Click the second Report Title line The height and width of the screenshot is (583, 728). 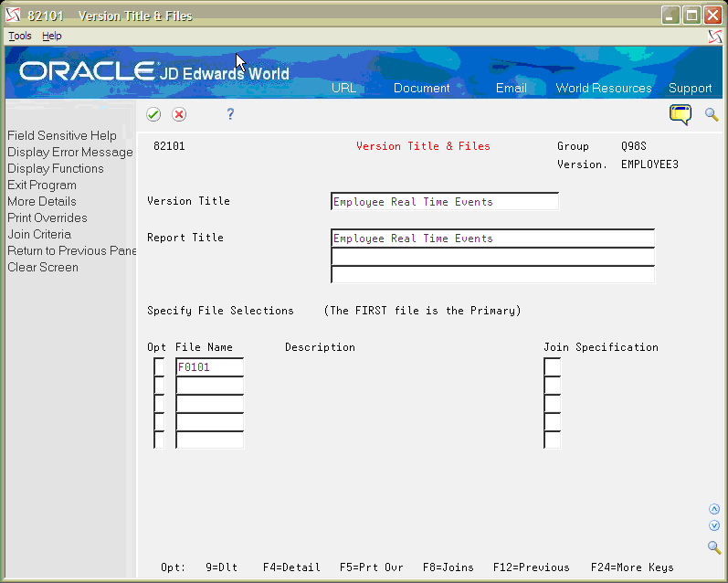[x=492, y=257]
